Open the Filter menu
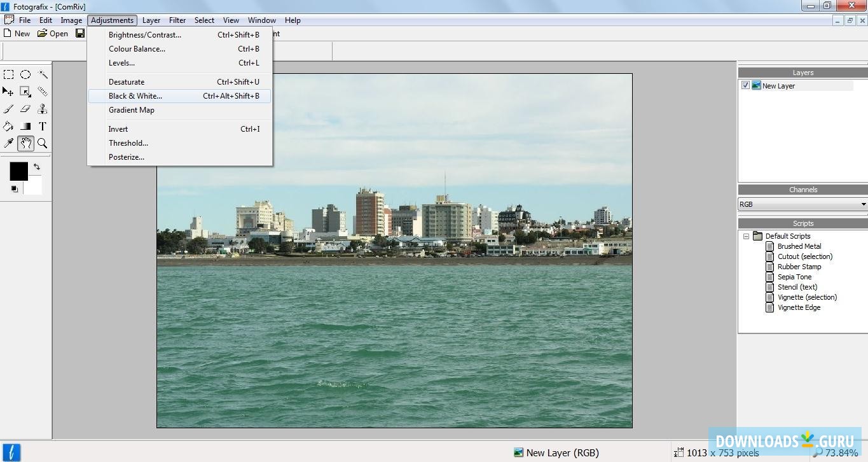The image size is (868, 462). [177, 20]
